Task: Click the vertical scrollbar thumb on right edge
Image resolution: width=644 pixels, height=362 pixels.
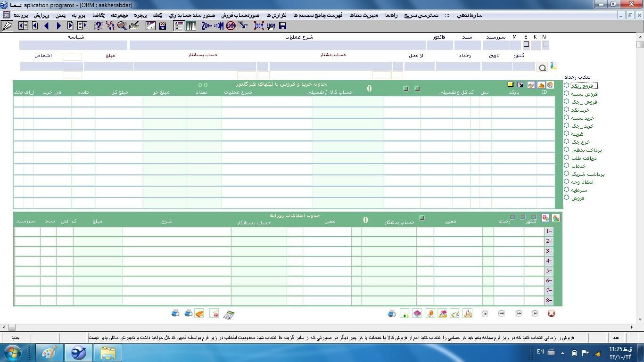Action: pyautogui.click(x=640, y=45)
